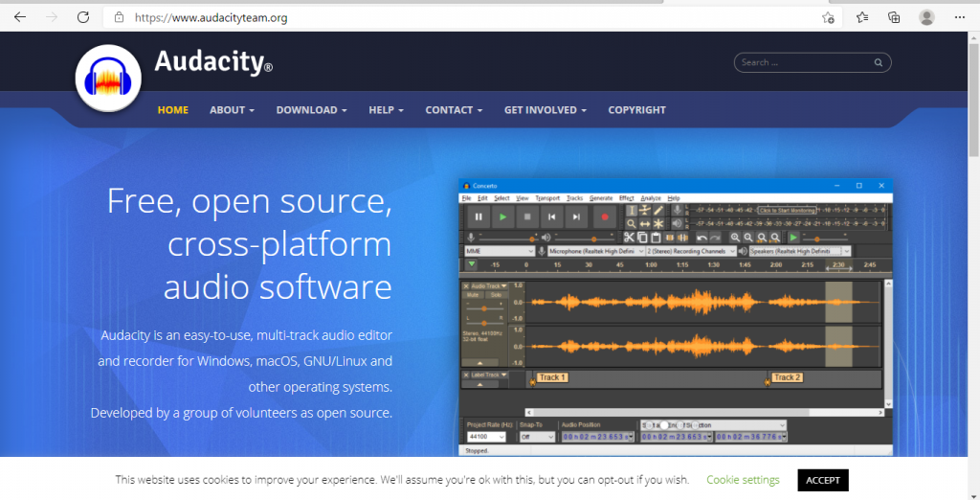Open the GET INVOLVED navigation menu
Screen dimensions: 980x500
click(x=545, y=109)
